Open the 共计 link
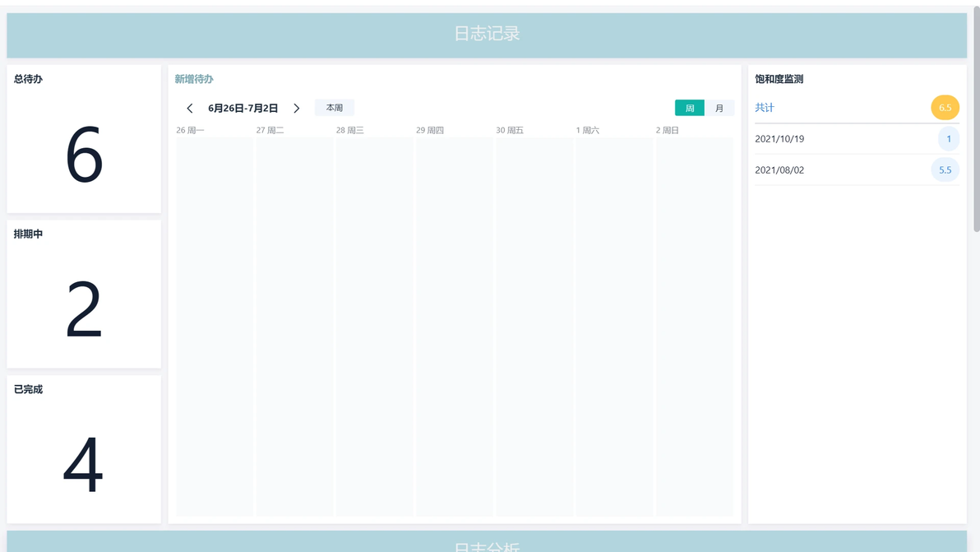This screenshot has width=980, height=552. point(765,108)
